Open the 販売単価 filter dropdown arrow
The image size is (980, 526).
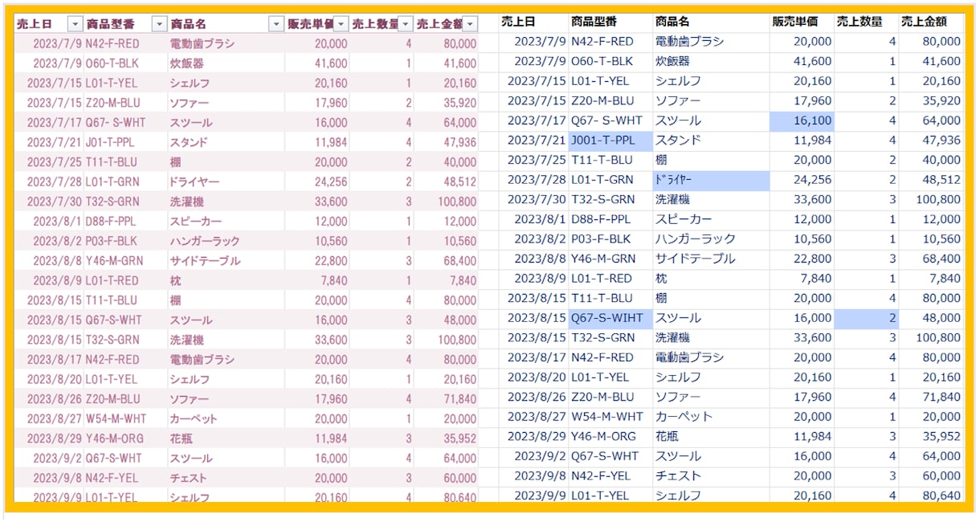tap(341, 24)
